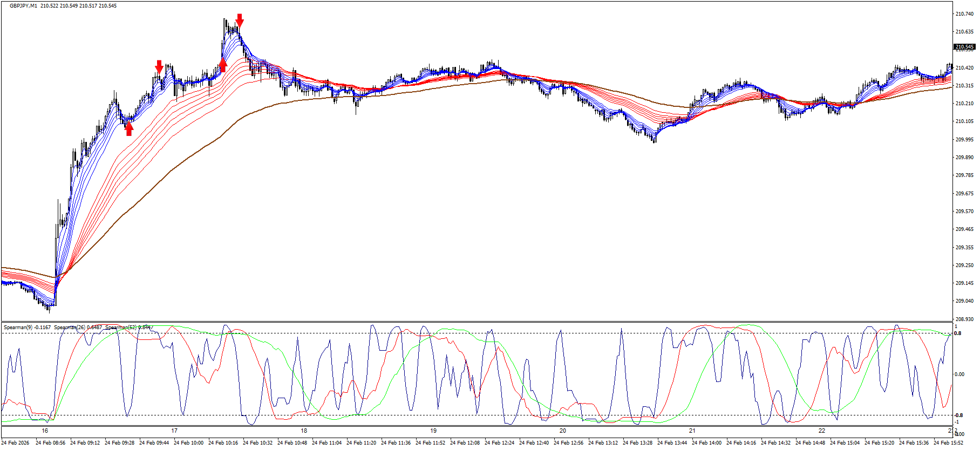Image resolution: width=980 pixels, height=457 pixels.
Task: Click the GBPJPY,M1 symbol label
Action: tap(23, 6)
